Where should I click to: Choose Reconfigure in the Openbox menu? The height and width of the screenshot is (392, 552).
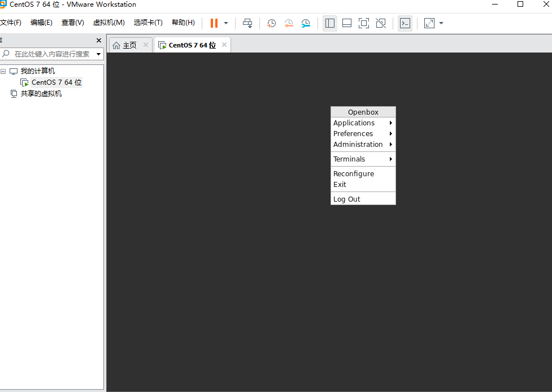pos(363,174)
